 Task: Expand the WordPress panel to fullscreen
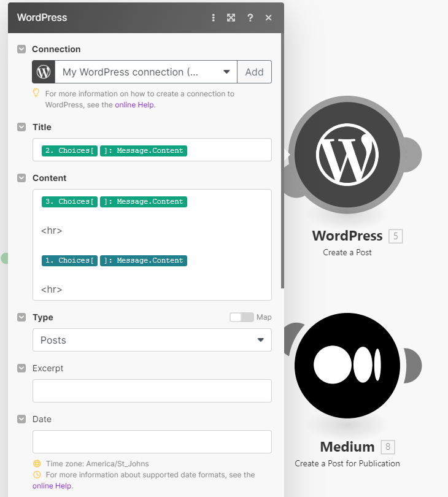(x=231, y=18)
